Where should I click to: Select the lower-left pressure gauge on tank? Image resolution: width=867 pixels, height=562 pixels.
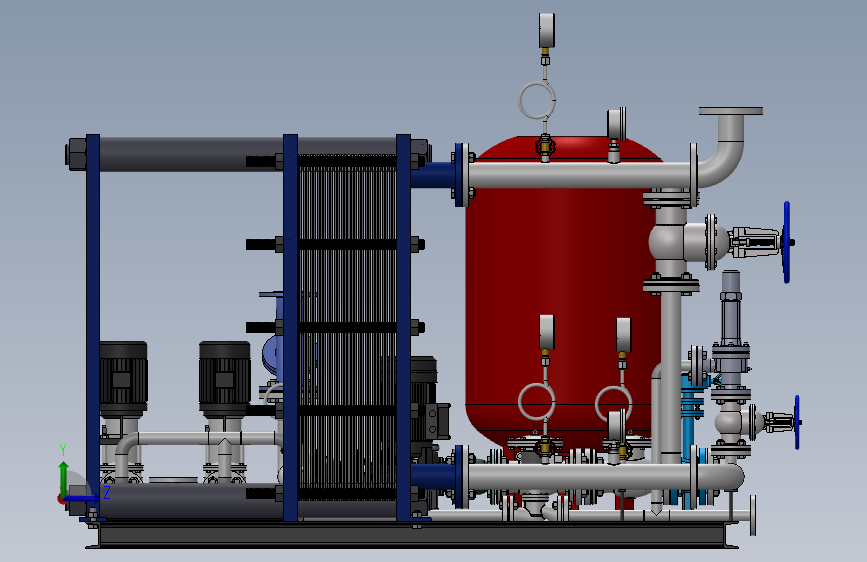pyautogui.click(x=546, y=332)
